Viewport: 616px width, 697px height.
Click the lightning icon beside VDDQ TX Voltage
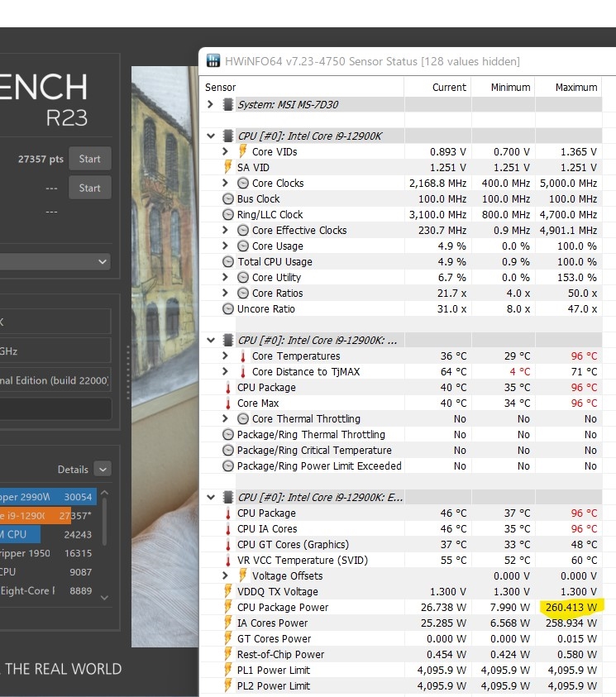click(227, 591)
